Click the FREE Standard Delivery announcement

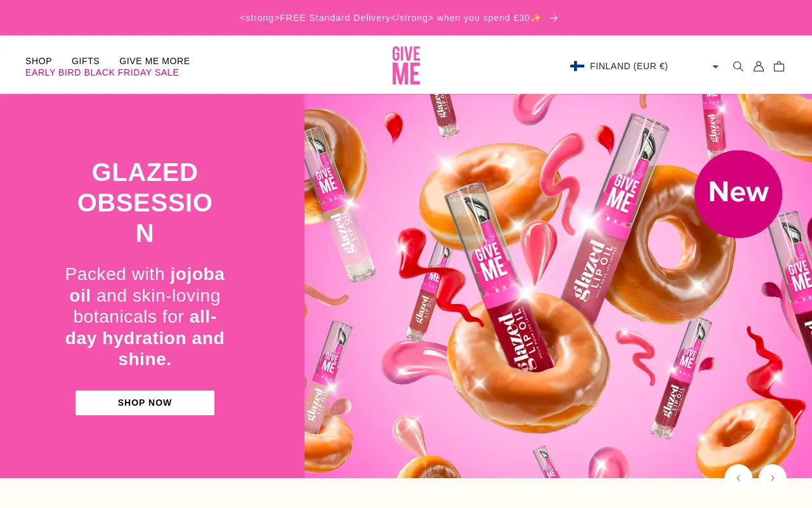click(x=391, y=18)
